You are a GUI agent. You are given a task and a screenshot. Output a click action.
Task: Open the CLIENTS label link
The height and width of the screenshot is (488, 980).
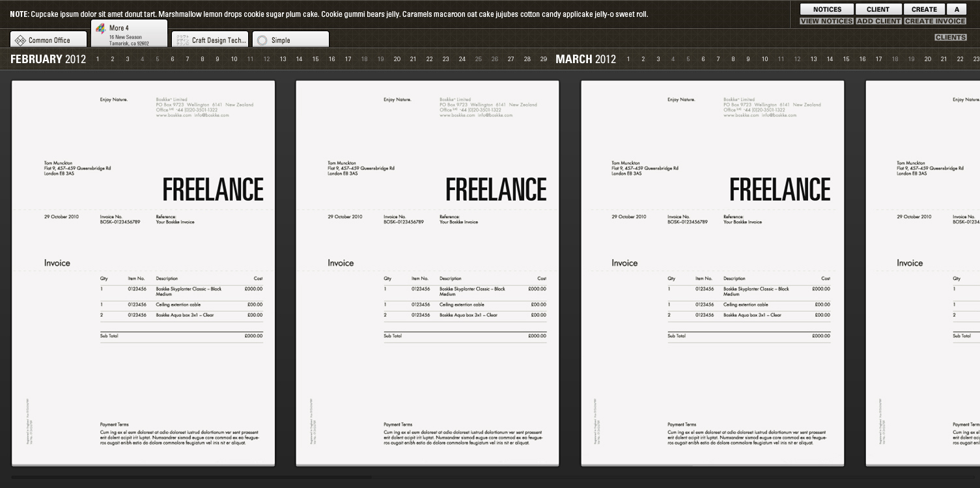[x=951, y=38]
